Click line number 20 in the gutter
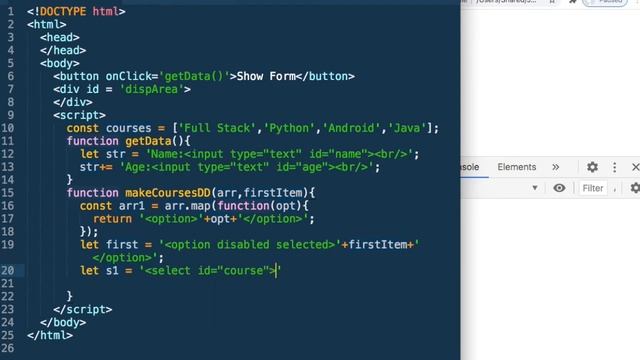This screenshot has width=640, height=360. tap(7, 271)
